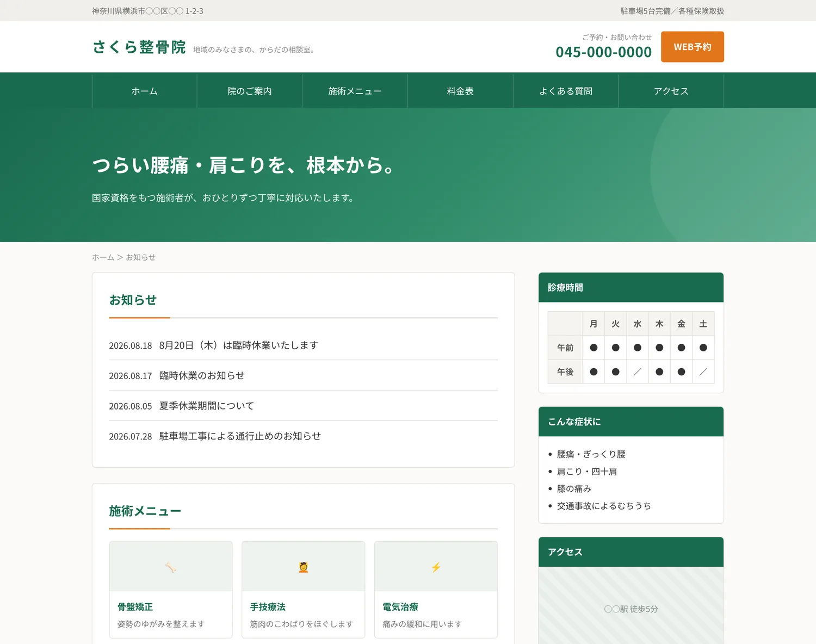This screenshot has height=644, width=816.
Task: Click the date 2026.08.18
Action: (x=131, y=346)
